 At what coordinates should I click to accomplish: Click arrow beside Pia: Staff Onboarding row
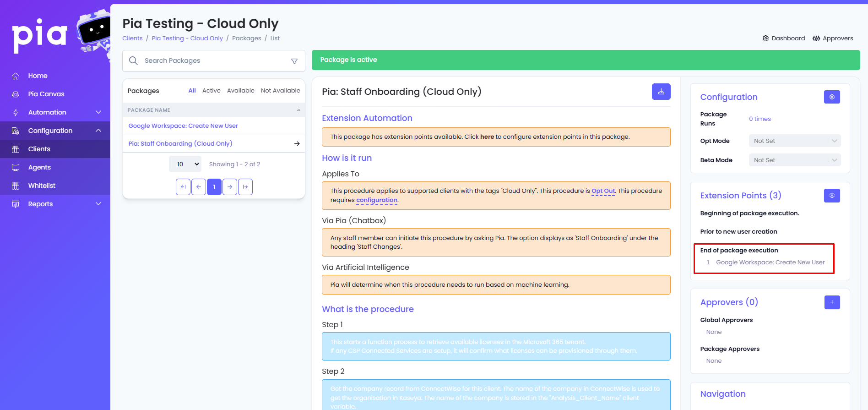(x=297, y=144)
